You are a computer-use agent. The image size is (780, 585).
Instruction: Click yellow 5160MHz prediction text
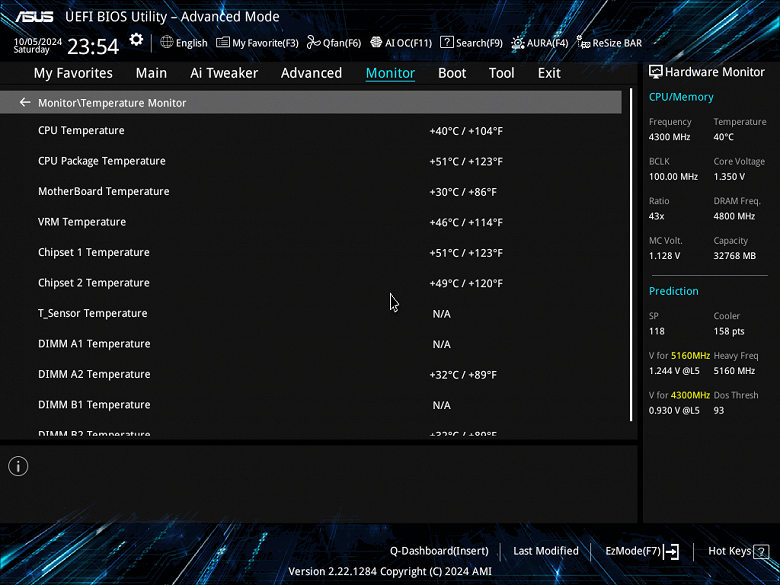coord(690,356)
